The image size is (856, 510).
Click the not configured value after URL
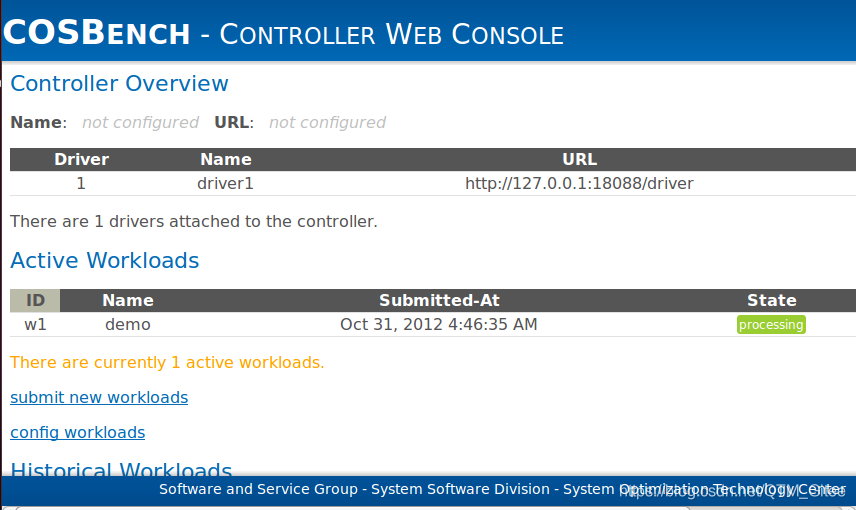tap(328, 122)
